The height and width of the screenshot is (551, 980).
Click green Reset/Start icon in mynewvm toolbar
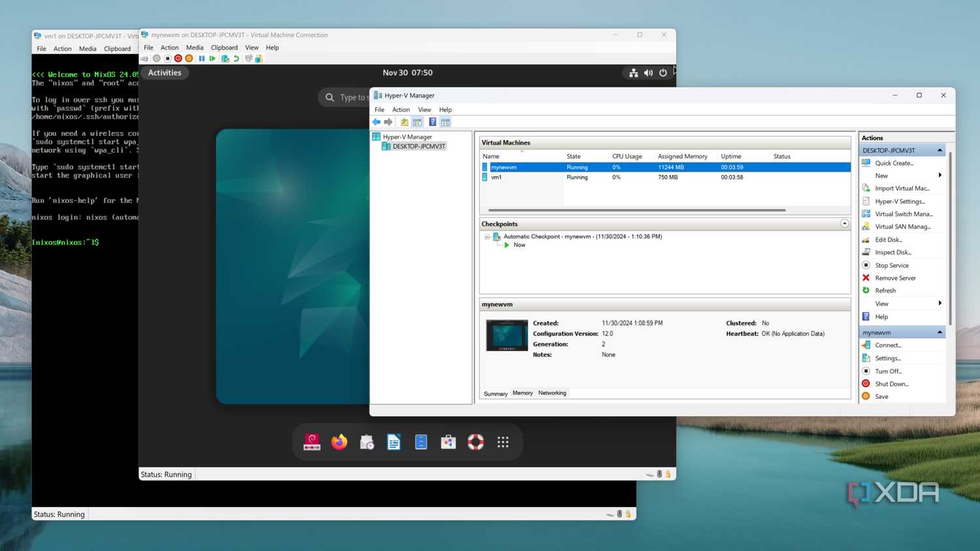coord(212,59)
